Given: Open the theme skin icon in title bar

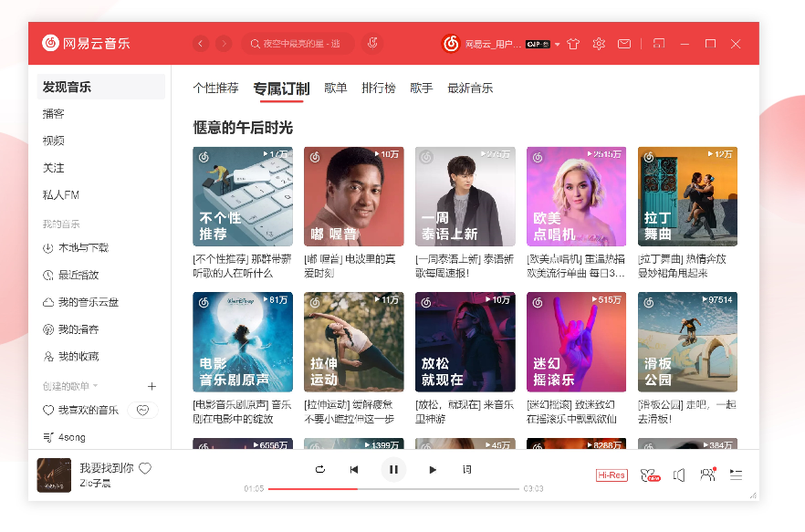Looking at the screenshot, I should 572,43.
